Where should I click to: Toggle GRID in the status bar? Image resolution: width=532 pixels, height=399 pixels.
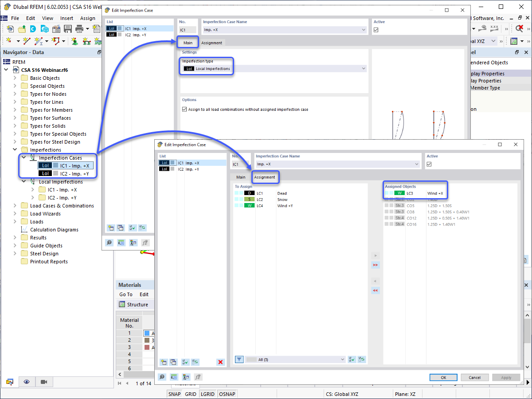tap(191, 394)
